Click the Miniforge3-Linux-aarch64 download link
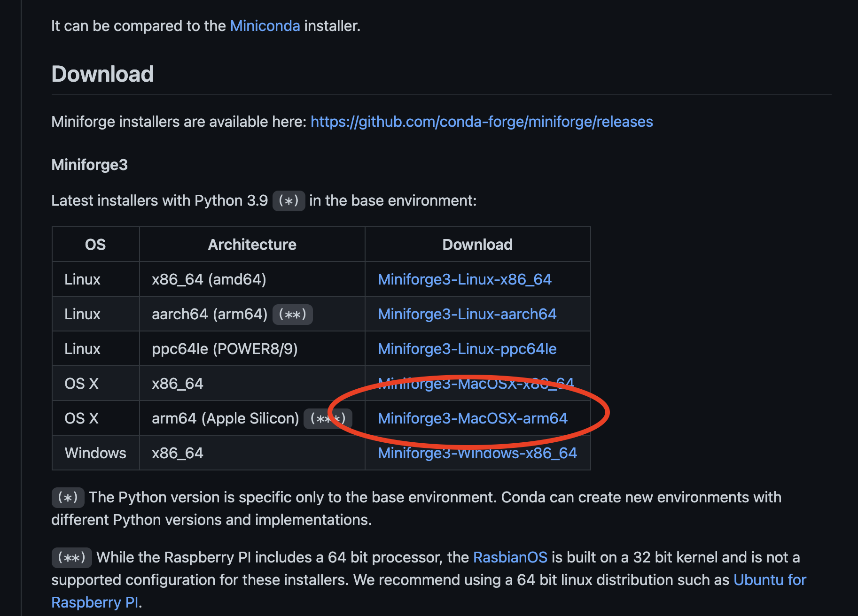This screenshot has width=858, height=616. pos(467,314)
